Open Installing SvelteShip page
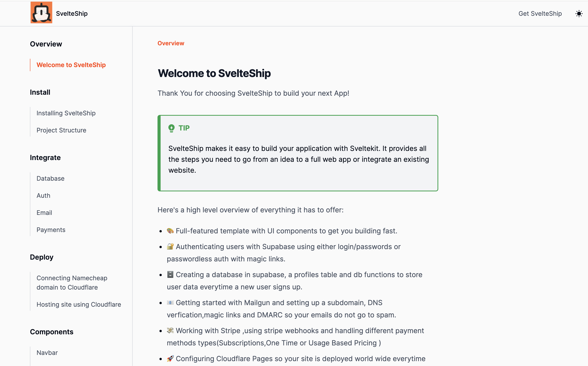 click(66, 113)
